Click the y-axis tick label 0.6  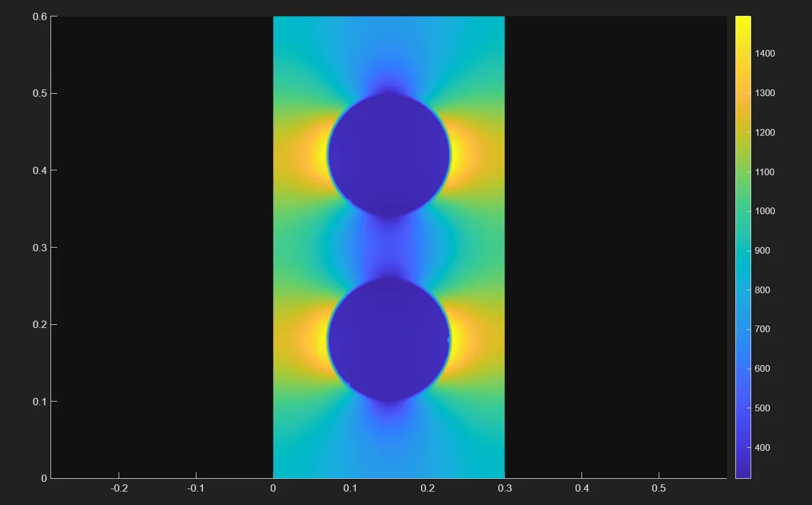coord(40,16)
